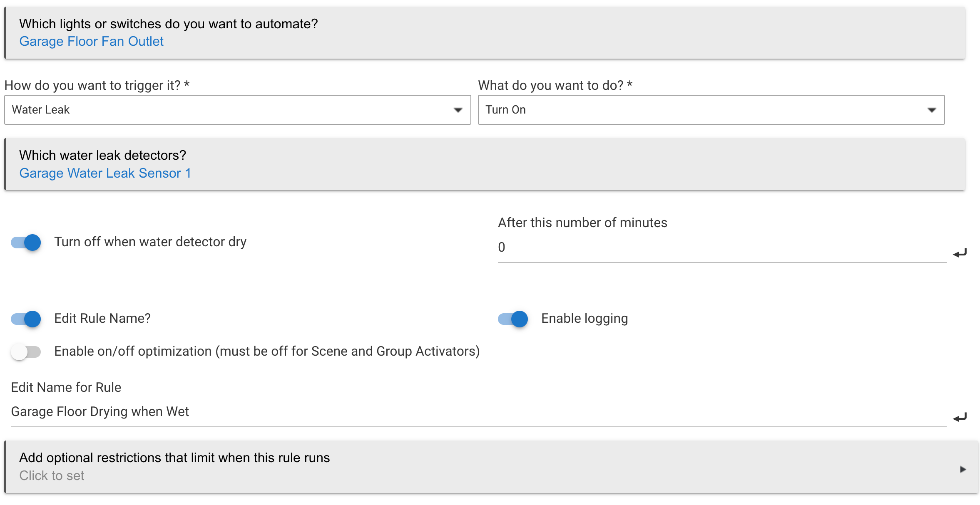Disable the 'Enable logging' switch
980x505 pixels.
tap(513, 319)
